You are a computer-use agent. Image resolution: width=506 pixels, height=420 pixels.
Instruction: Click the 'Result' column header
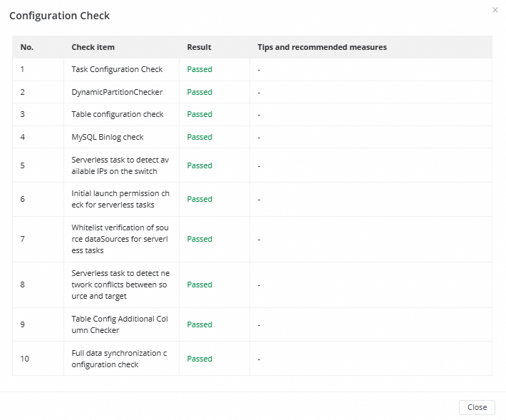pos(199,47)
